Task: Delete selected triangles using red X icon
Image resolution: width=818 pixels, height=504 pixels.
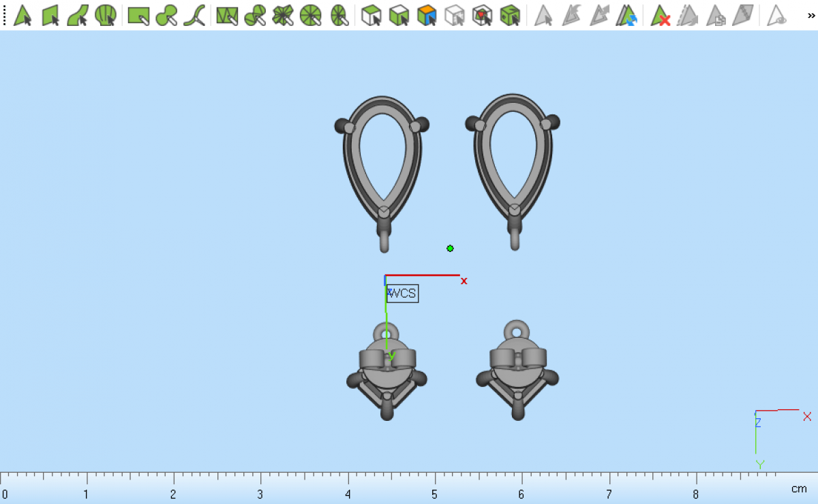Action: (x=660, y=15)
